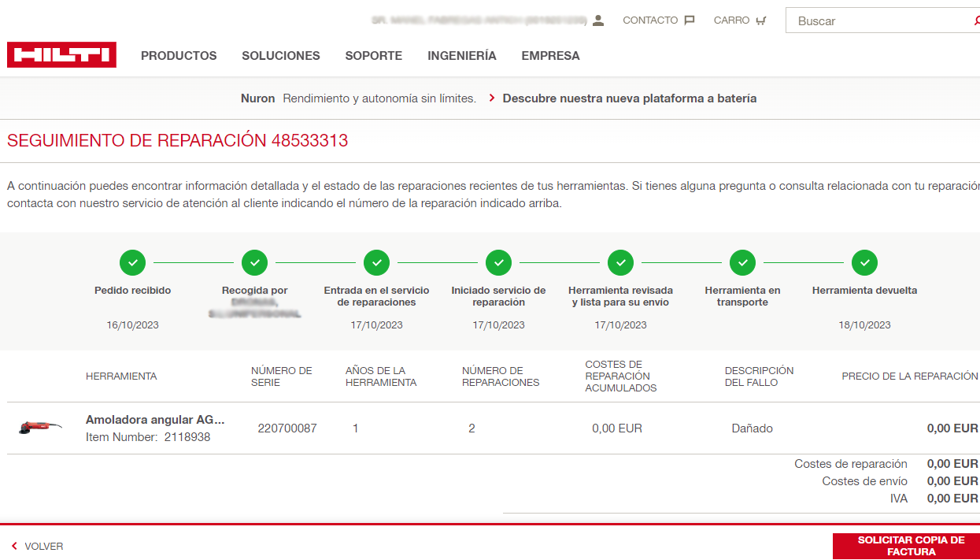Click the 'Herramienta en transporte' checkmark step
This screenshot has width=980, height=560.
[x=742, y=262]
